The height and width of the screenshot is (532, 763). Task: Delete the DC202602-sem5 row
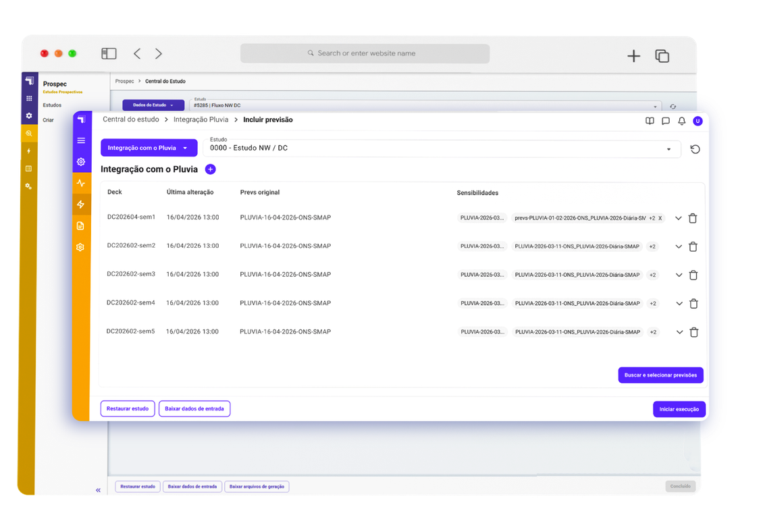pyautogui.click(x=694, y=332)
